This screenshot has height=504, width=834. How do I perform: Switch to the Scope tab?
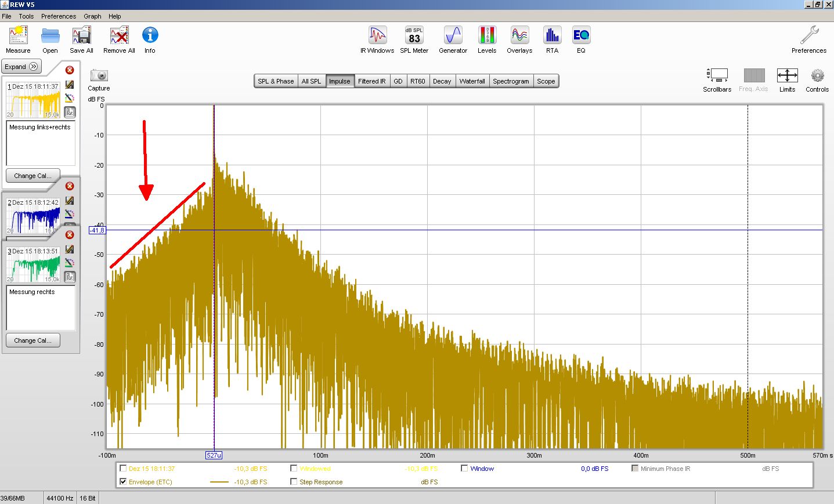coord(546,81)
